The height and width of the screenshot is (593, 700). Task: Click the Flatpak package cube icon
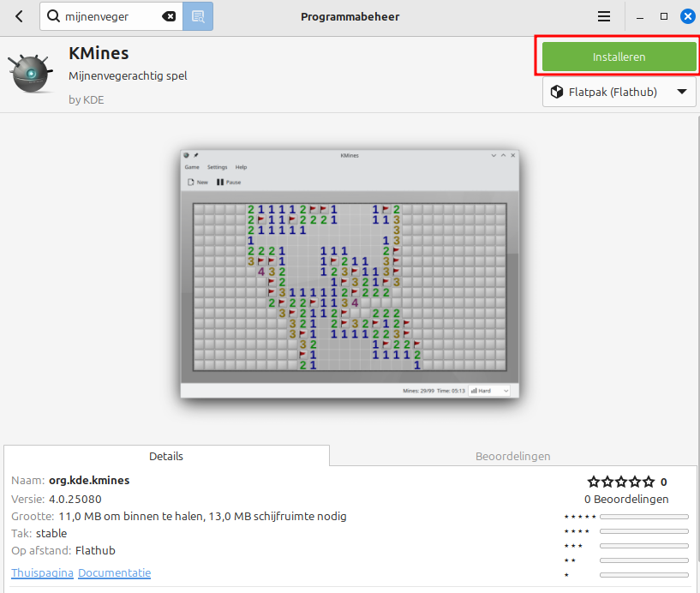[557, 92]
